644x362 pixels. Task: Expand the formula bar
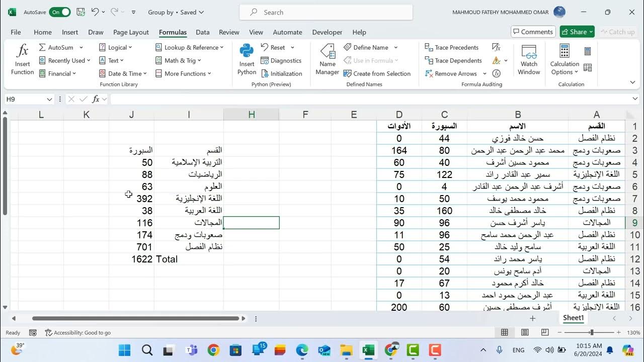[x=635, y=99]
